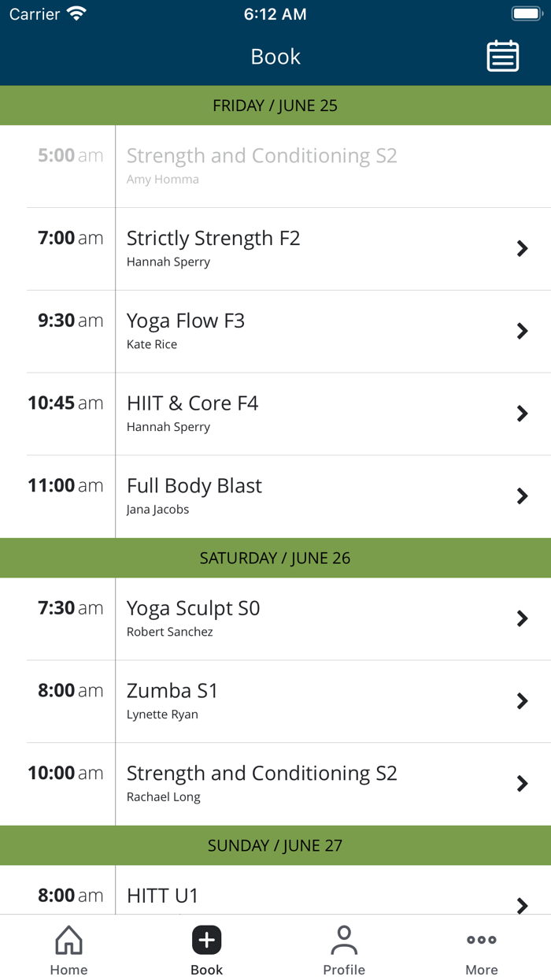The height and width of the screenshot is (980, 551).
Task: Tap the SATURDAY / JUNE 26 date banner
Action: pos(275,558)
